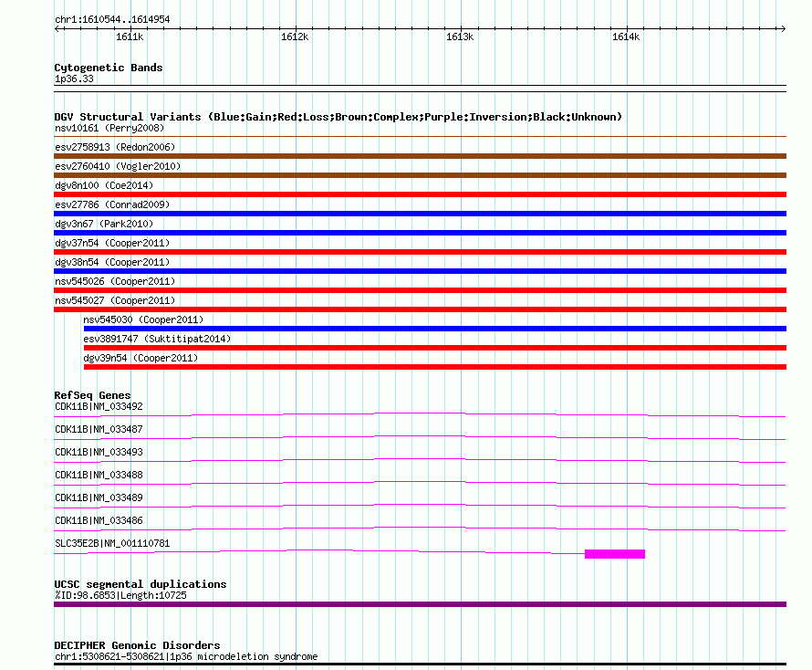
Task: Open the RefSeq Genes track title
Action: (93, 395)
